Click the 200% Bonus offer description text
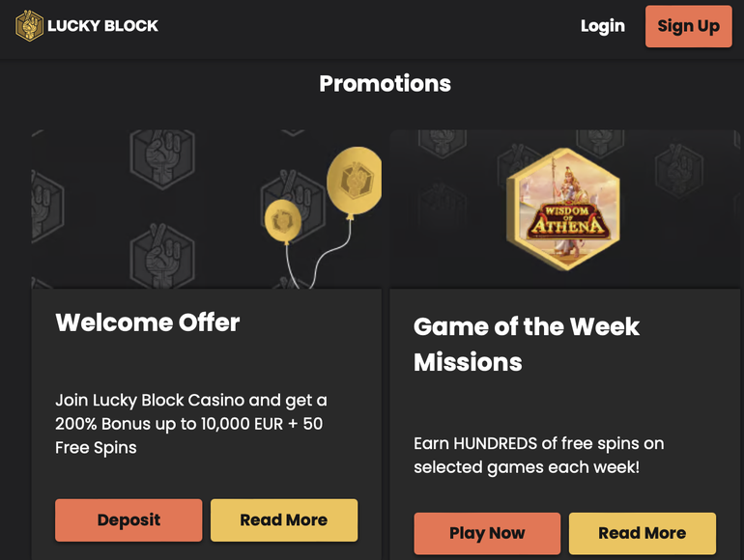The image size is (744, 560). tap(190, 423)
